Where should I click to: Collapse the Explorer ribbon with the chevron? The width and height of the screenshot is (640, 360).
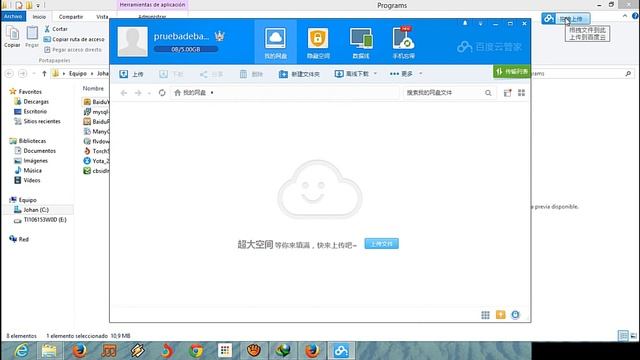coord(625,16)
